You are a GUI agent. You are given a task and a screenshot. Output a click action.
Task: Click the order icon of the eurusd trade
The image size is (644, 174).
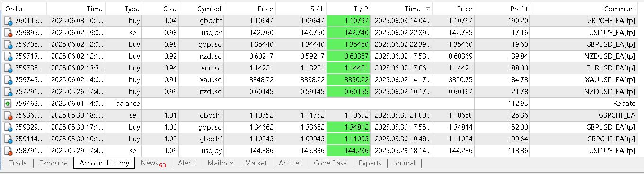coord(8,68)
